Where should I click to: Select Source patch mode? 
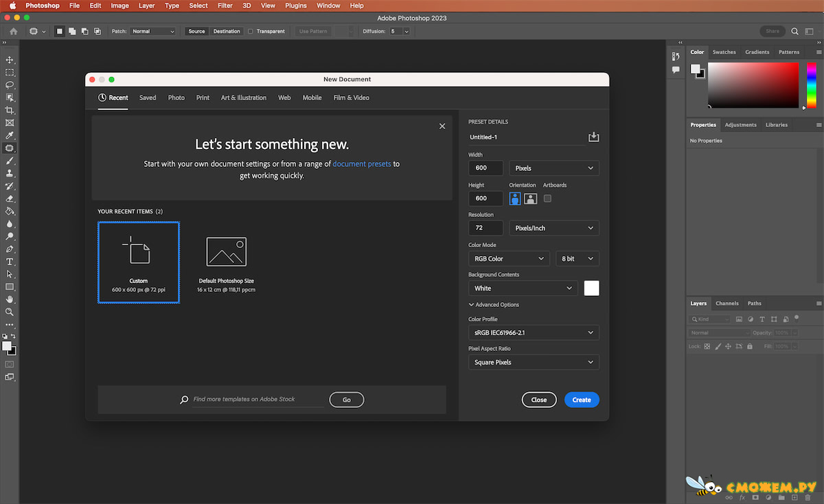(x=196, y=31)
